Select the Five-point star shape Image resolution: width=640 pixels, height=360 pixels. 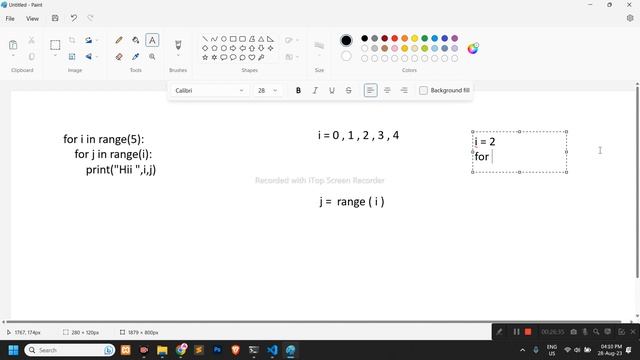tap(205, 58)
